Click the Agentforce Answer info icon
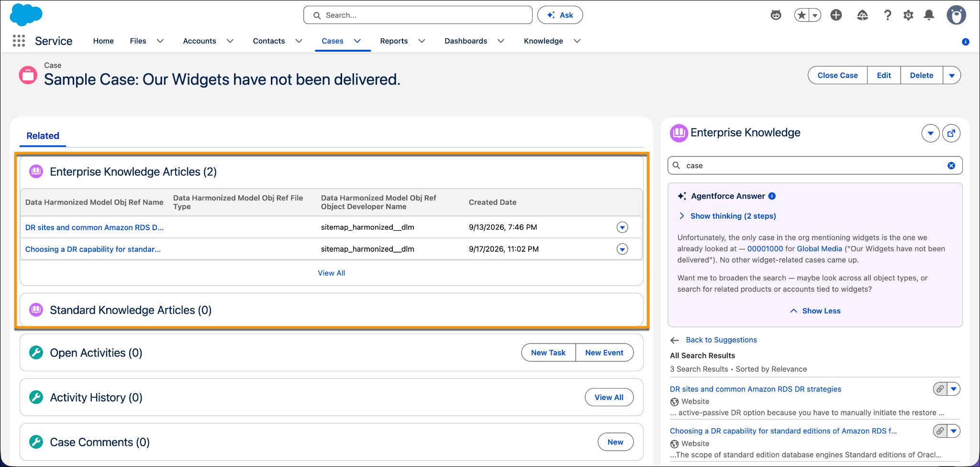 point(772,196)
